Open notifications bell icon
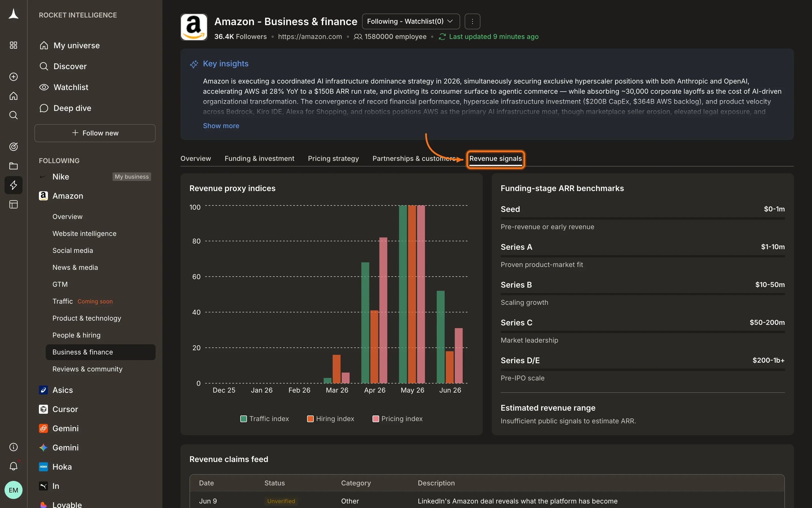 point(14,466)
